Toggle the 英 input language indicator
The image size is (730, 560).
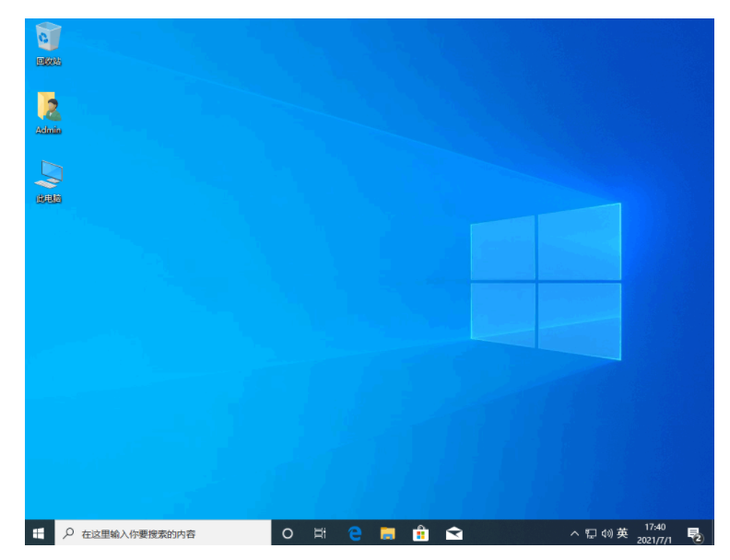click(623, 533)
